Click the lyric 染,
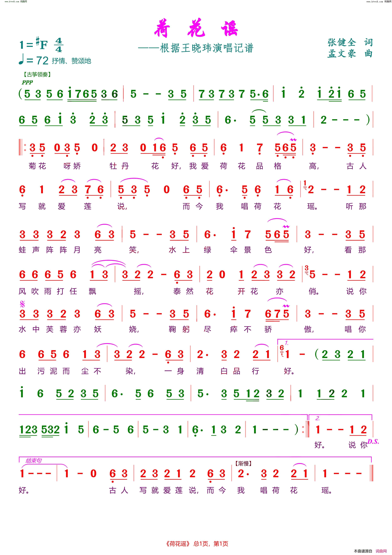Screen dimensions: 392x555 [x=131, y=371]
